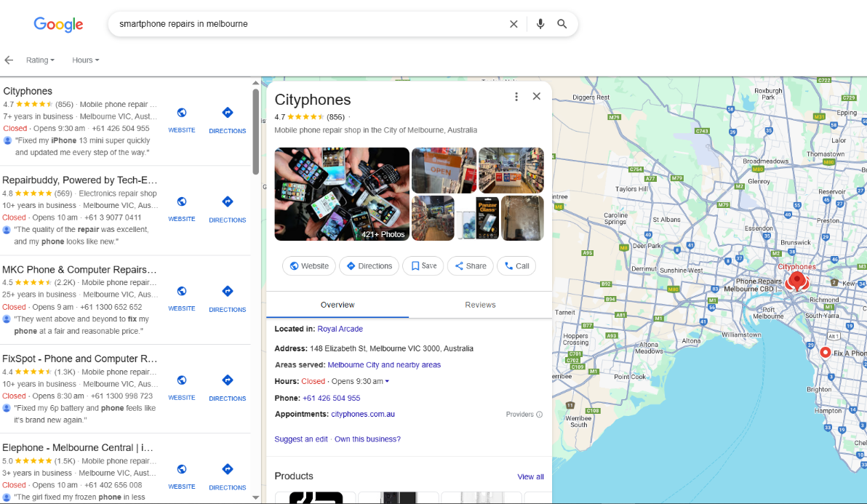Open the OPEN sign storefront photo
Image resolution: width=867 pixels, height=504 pixels.
444,170
